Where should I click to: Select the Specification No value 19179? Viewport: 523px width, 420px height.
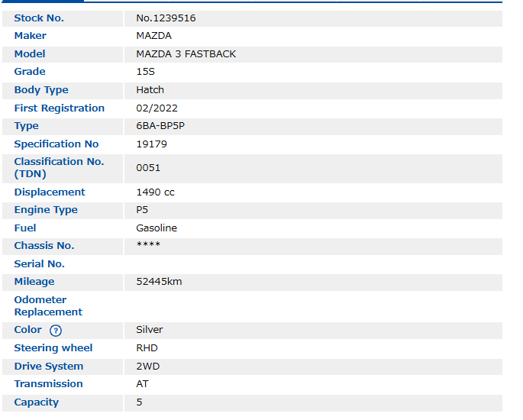(151, 144)
